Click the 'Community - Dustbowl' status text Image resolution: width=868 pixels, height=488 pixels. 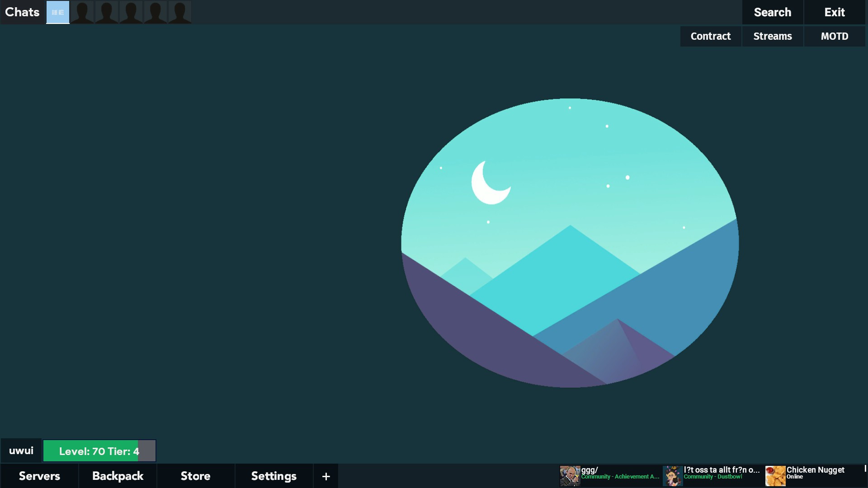pos(713,477)
